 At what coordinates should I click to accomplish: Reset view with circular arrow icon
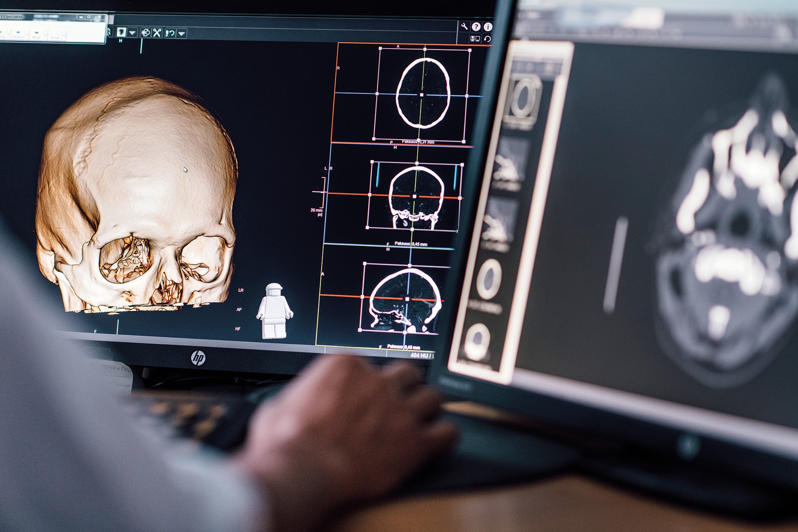pos(487,39)
